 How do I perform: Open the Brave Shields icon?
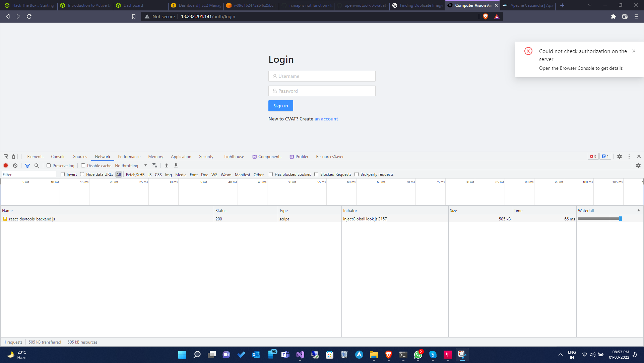pos(486,16)
